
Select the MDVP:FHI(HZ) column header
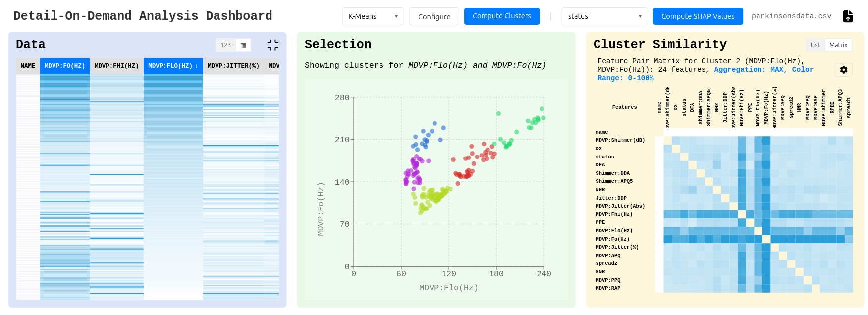pyautogui.click(x=116, y=66)
